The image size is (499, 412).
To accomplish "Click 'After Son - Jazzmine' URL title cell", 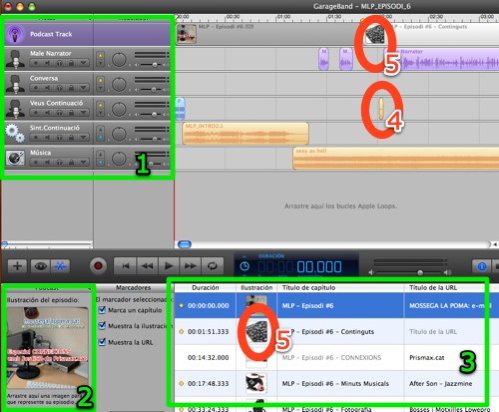I will [440, 384].
